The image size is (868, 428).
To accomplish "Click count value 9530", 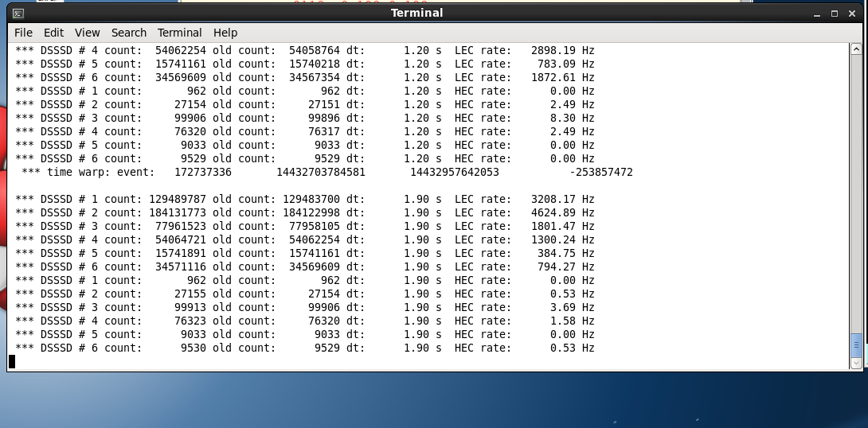I will tap(194, 348).
